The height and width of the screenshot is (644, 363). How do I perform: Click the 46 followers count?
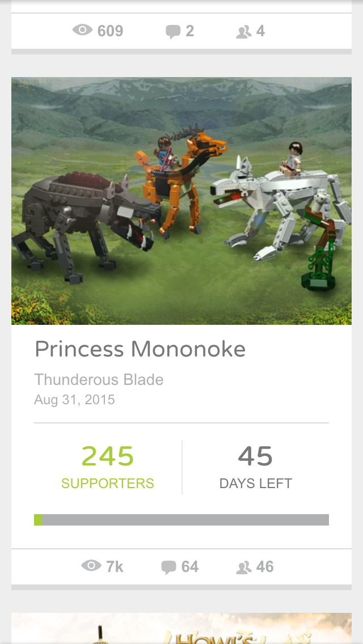(x=265, y=567)
